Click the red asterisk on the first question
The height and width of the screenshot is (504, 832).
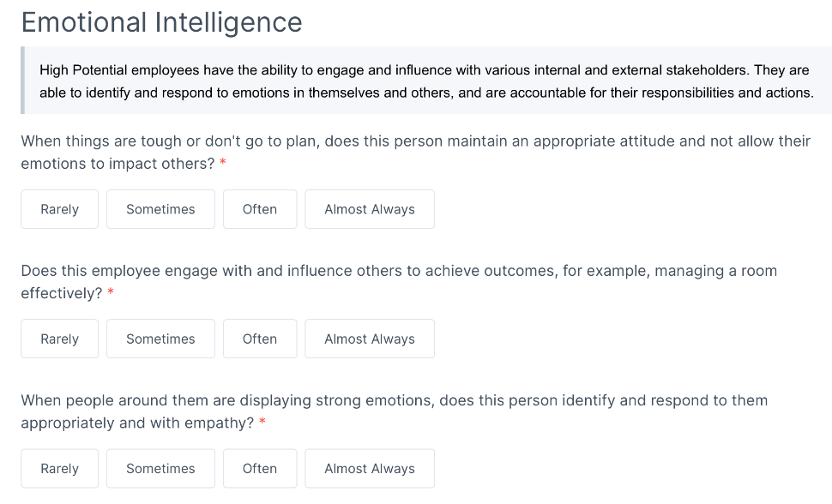point(222,163)
